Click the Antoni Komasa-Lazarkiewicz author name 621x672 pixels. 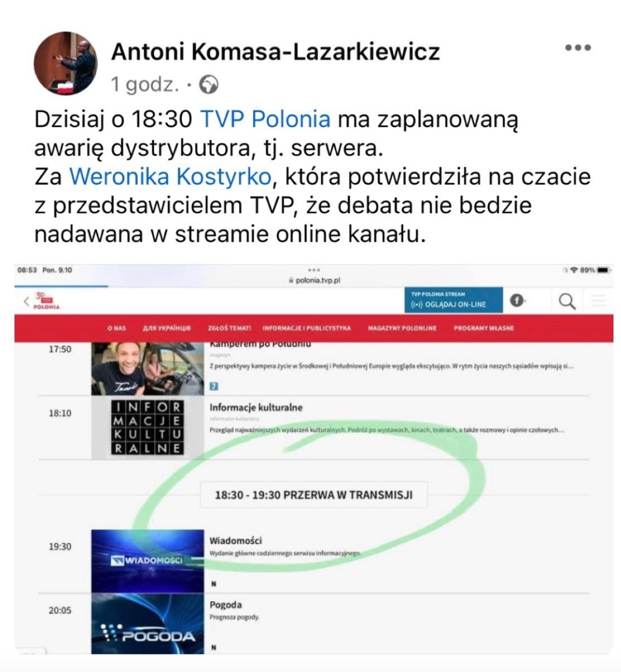click(275, 52)
